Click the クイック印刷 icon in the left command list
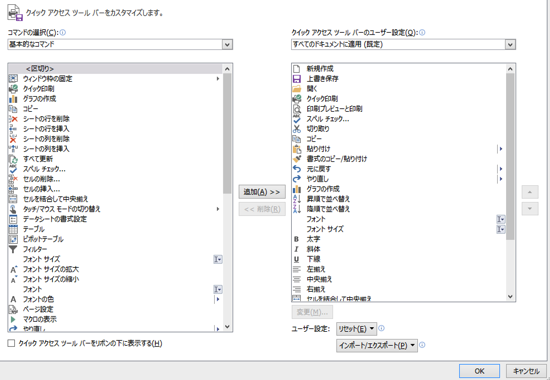 point(13,89)
